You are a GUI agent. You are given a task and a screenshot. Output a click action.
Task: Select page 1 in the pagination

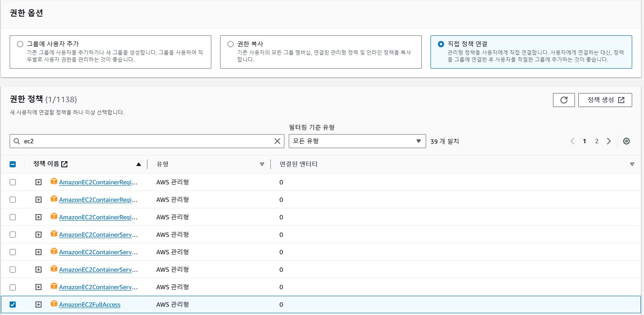[584, 141]
